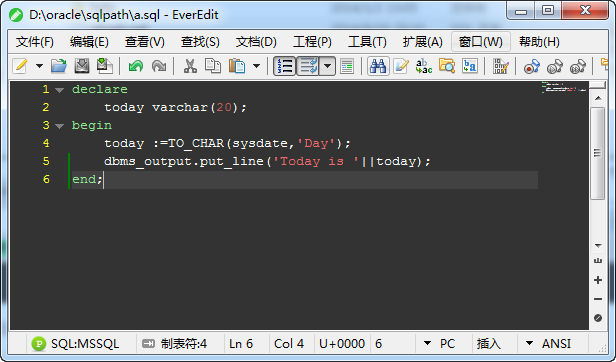The width and height of the screenshot is (616, 362).
Task: Open the 工具(T) menu
Action: [367, 42]
